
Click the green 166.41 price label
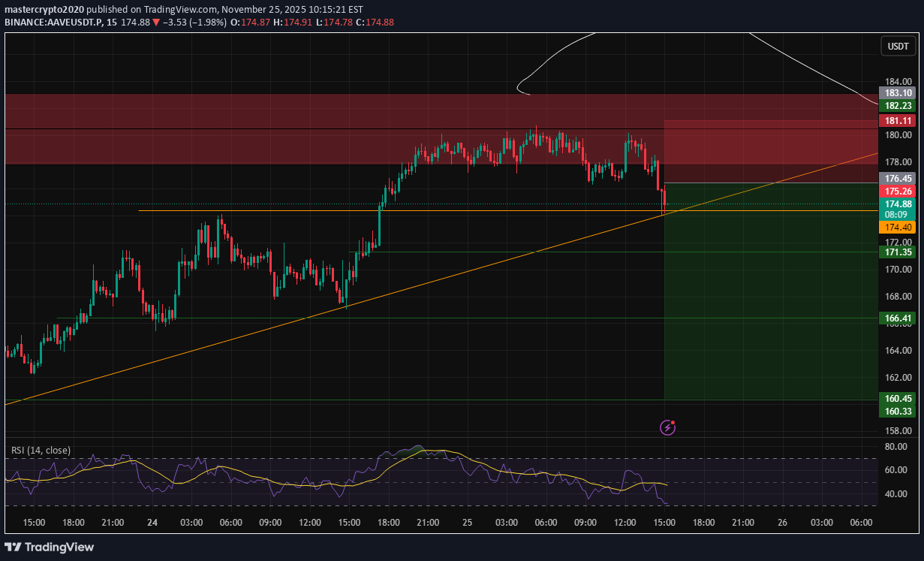pos(896,318)
